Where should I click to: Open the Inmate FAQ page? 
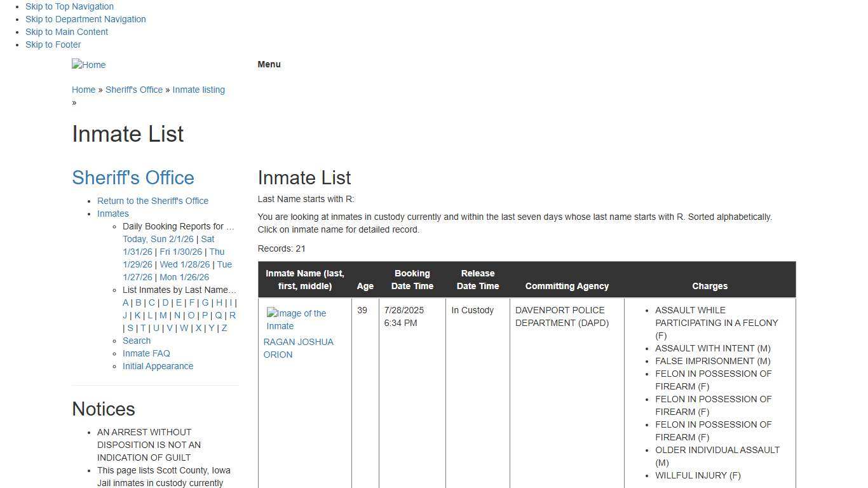pos(146,353)
